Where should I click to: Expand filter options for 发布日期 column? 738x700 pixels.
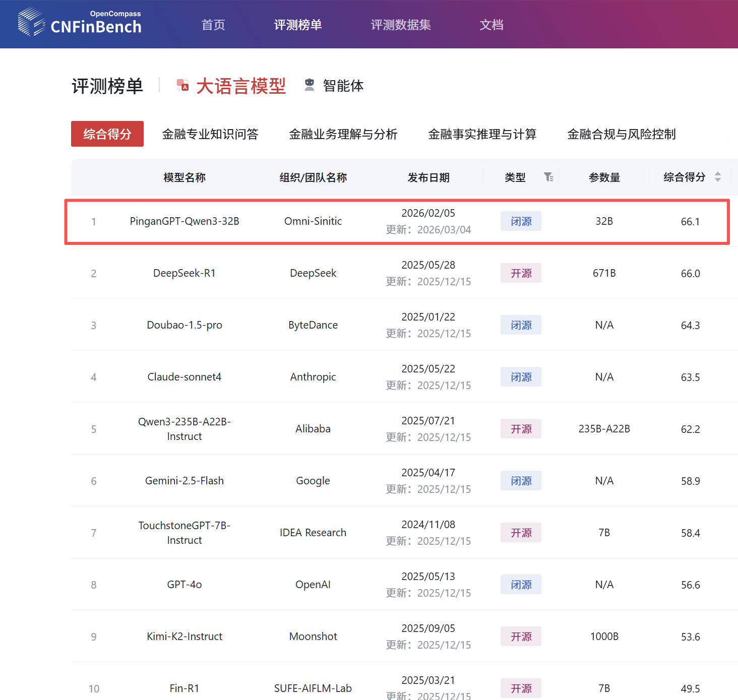click(x=428, y=177)
